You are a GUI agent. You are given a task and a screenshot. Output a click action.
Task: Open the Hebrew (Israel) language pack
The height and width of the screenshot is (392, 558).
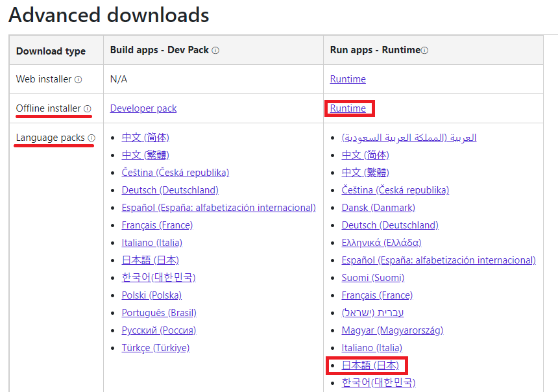coord(372,313)
